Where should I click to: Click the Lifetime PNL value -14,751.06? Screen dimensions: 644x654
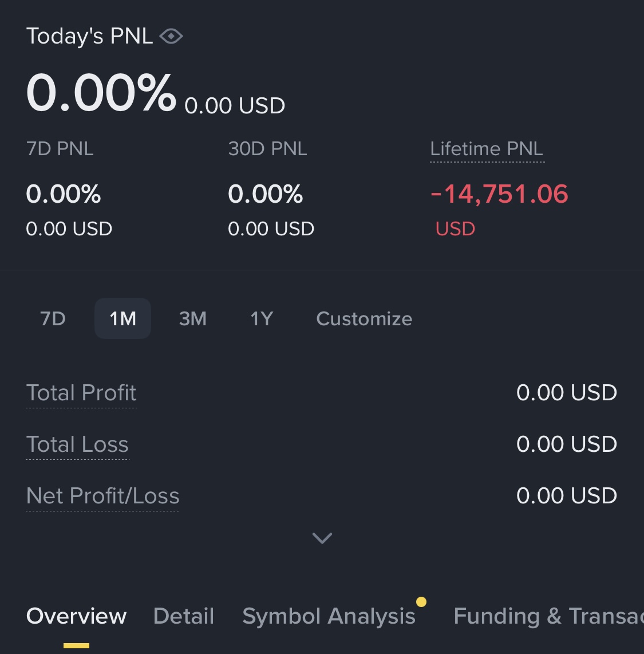coord(499,194)
